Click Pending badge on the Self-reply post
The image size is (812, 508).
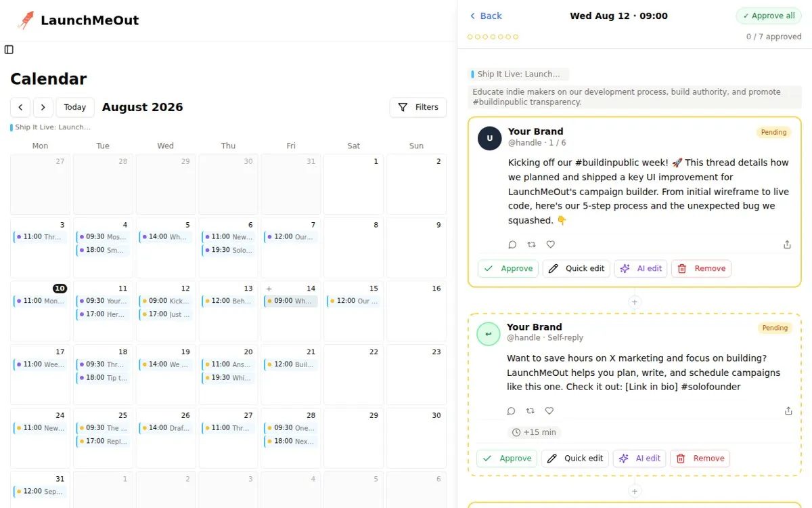click(775, 328)
